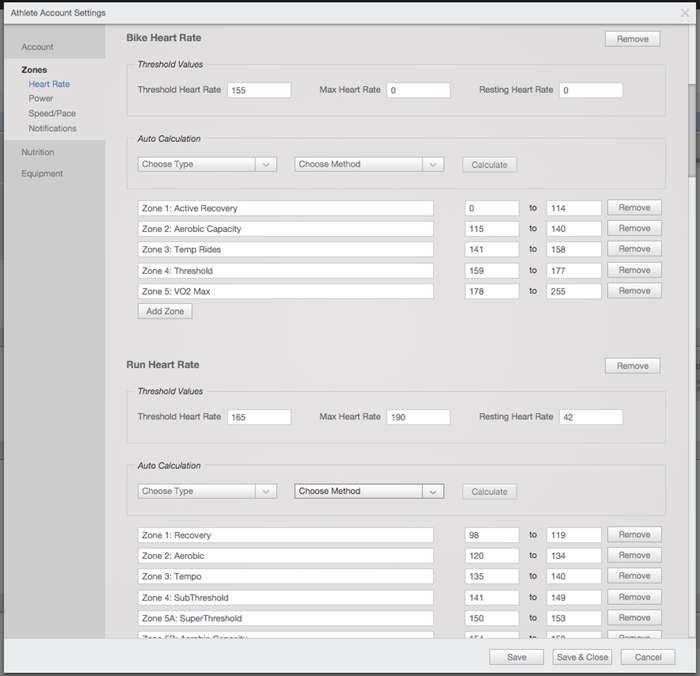
Task: Click Calculate in Bike Auto Calculation
Action: [489, 164]
